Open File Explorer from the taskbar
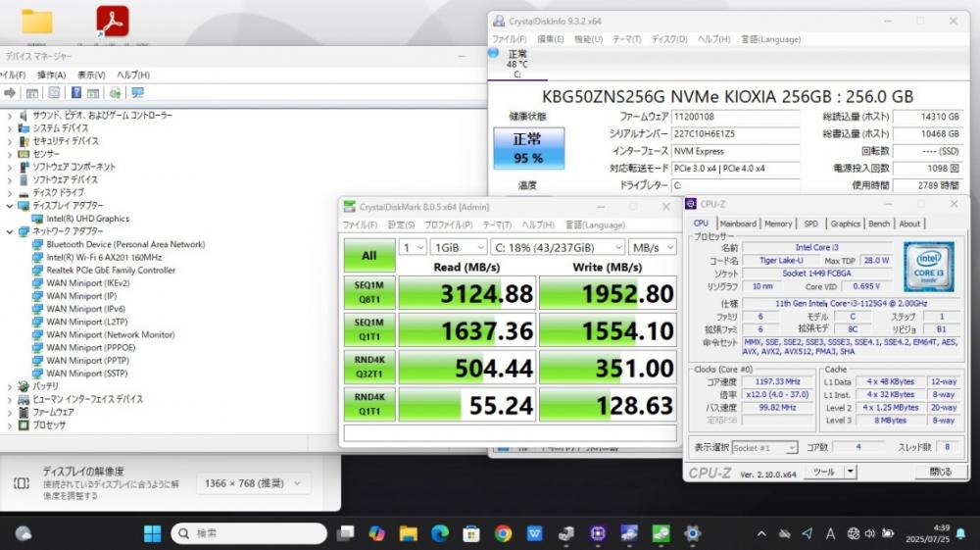This screenshot has width=980, height=550. click(408, 533)
